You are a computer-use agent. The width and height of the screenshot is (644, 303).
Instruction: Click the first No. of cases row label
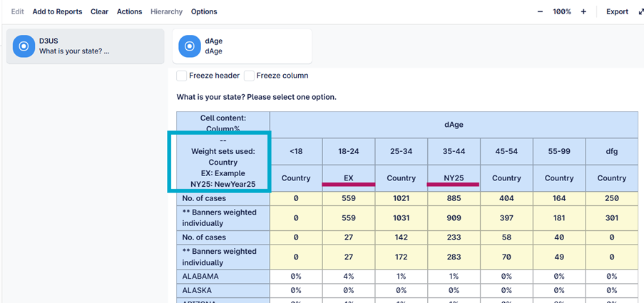(x=223, y=198)
